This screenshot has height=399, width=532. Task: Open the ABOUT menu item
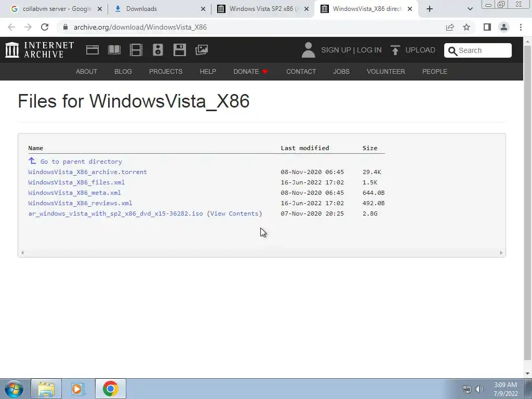87,72
